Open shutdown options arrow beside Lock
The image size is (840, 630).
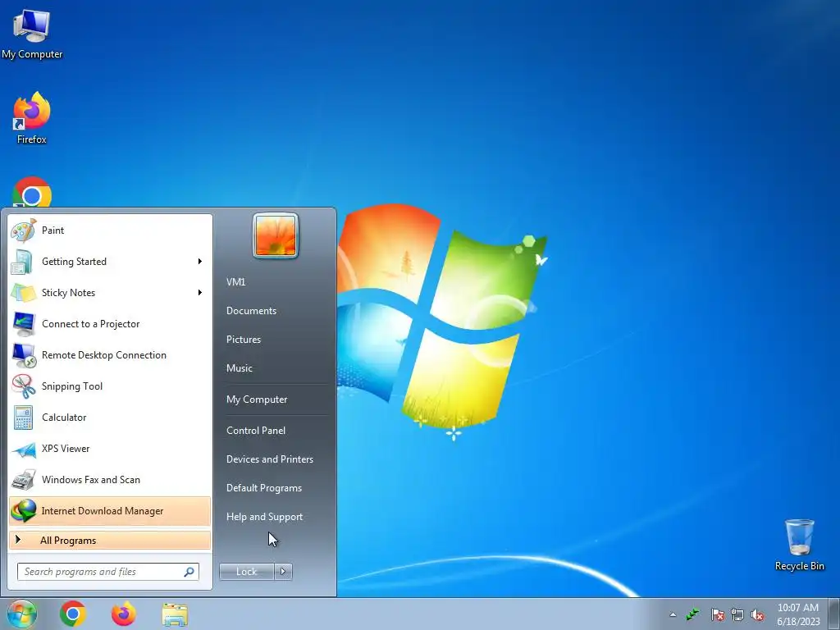click(x=283, y=572)
